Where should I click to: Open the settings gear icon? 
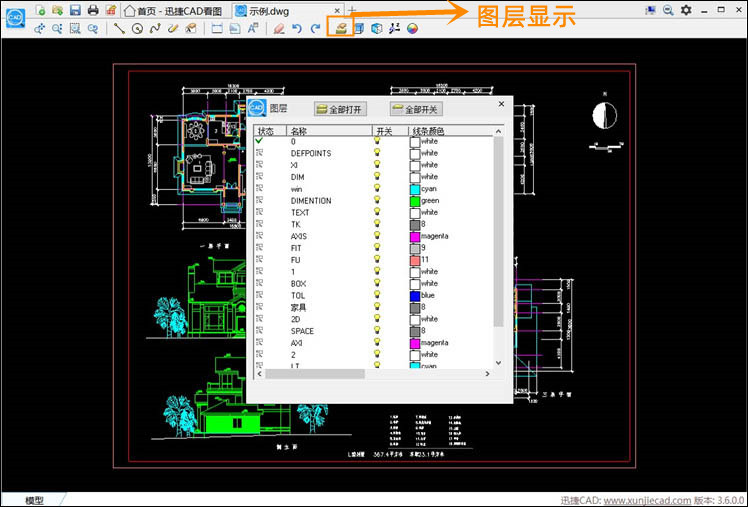[686, 10]
